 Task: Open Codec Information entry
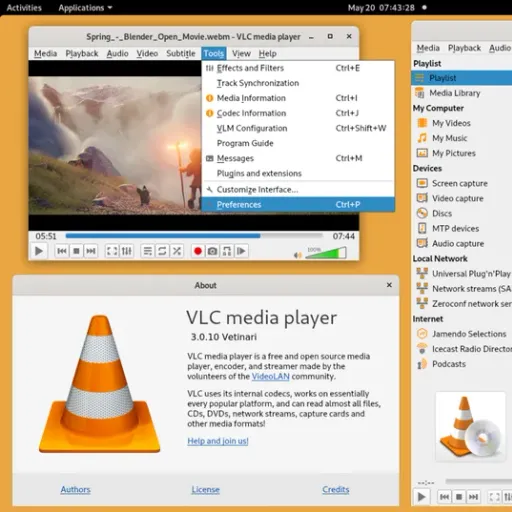298,113
